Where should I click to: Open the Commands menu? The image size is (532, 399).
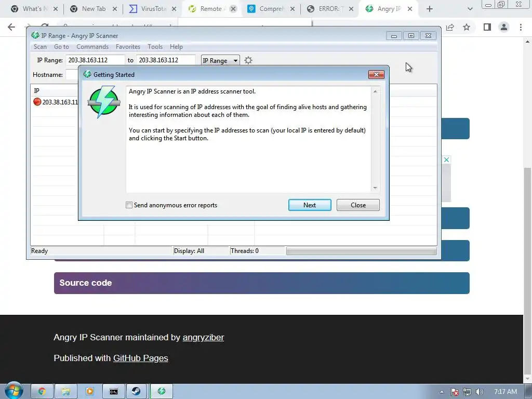(92, 47)
